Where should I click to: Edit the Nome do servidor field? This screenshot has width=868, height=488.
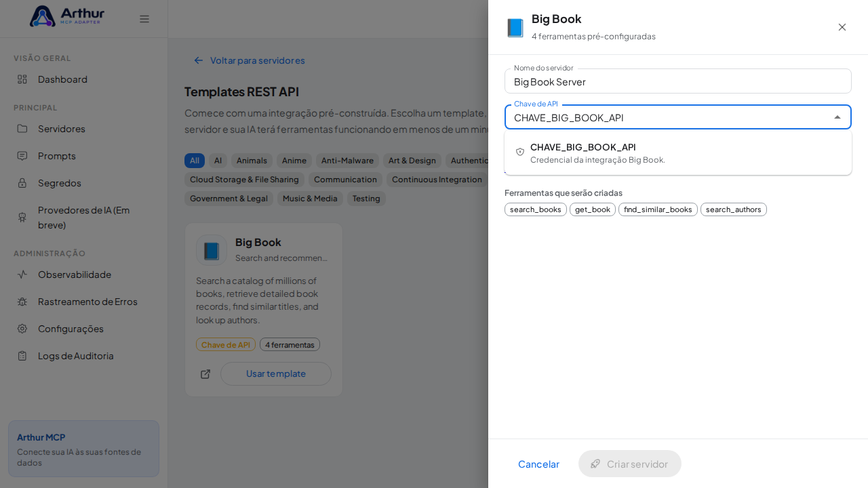[678, 81]
